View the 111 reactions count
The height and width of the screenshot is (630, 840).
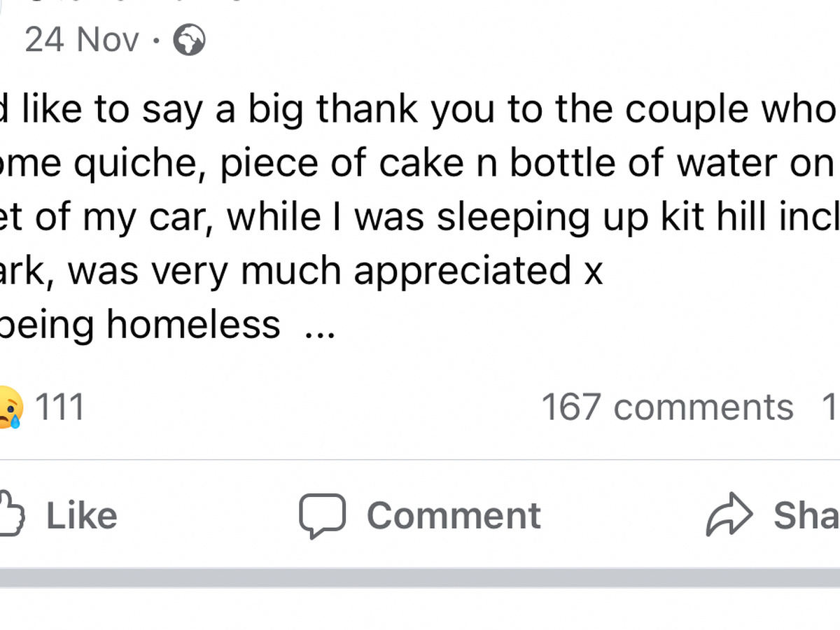click(x=59, y=407)
